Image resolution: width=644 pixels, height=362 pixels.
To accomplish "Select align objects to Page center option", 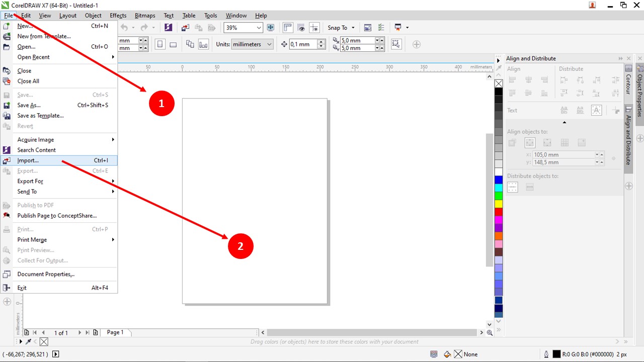I will (547, 143).
